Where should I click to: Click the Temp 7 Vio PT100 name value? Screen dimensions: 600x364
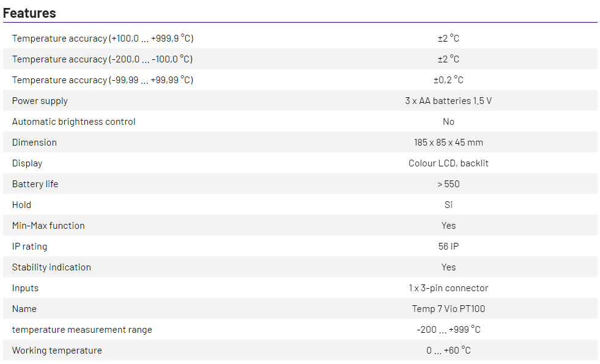coord(448,309)
